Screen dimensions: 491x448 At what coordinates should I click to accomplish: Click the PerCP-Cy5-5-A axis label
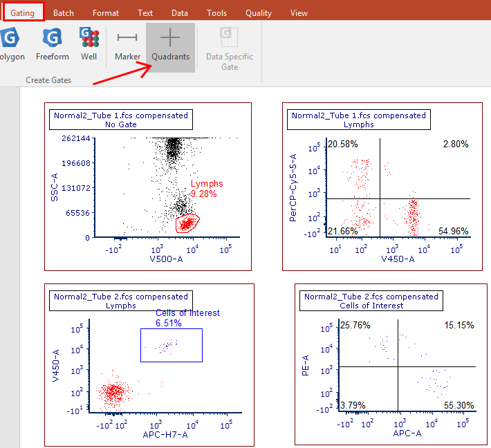pyautogui.click(x=293, y=187)
